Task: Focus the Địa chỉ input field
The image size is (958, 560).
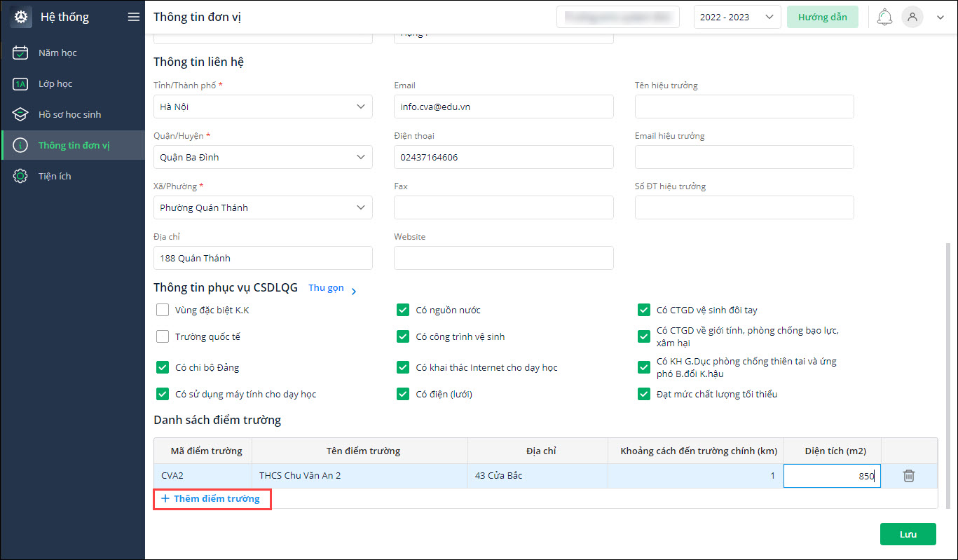Action: (263, 258)
